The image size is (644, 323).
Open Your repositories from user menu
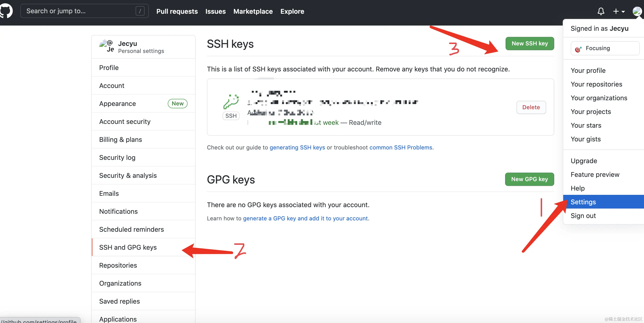click(604, 84)
